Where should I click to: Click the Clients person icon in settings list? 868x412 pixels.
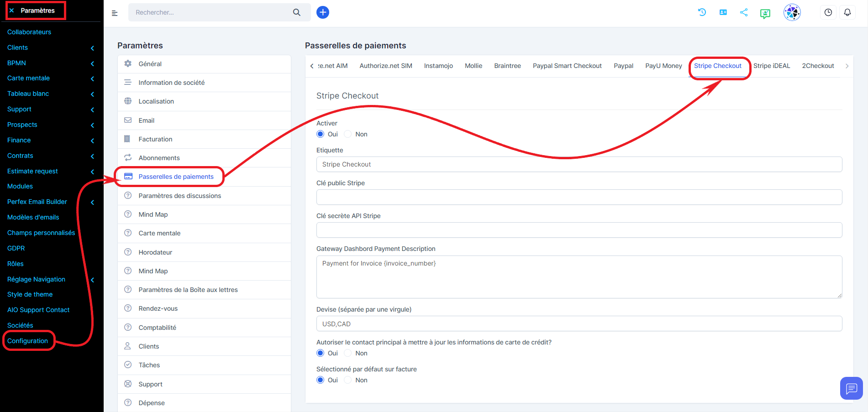[x=128, y=346]
